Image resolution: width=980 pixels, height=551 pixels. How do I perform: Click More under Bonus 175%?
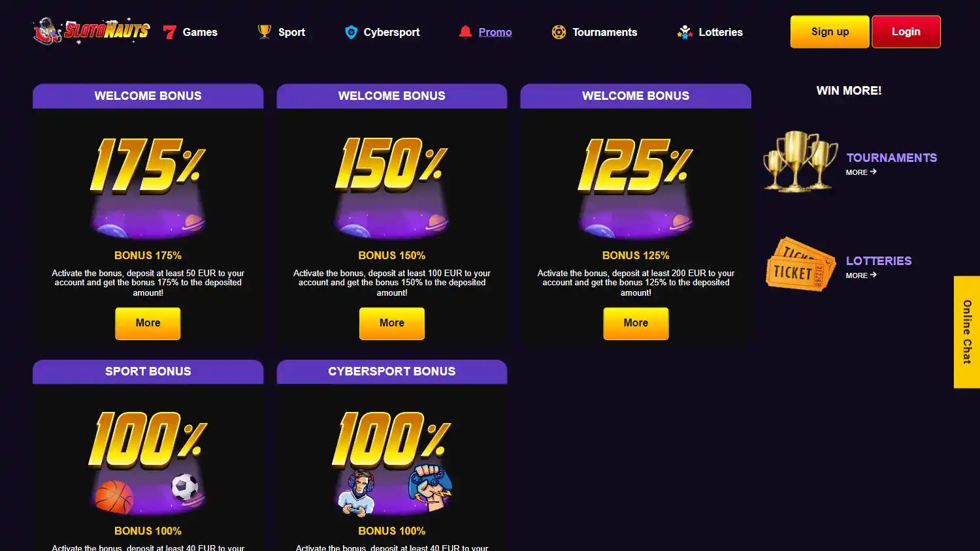pyautogui.click(x=148, y=323)
